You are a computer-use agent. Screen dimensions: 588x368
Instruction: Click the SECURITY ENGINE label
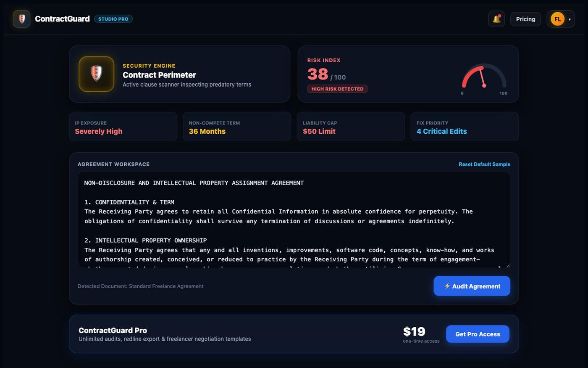pos(149,66)
